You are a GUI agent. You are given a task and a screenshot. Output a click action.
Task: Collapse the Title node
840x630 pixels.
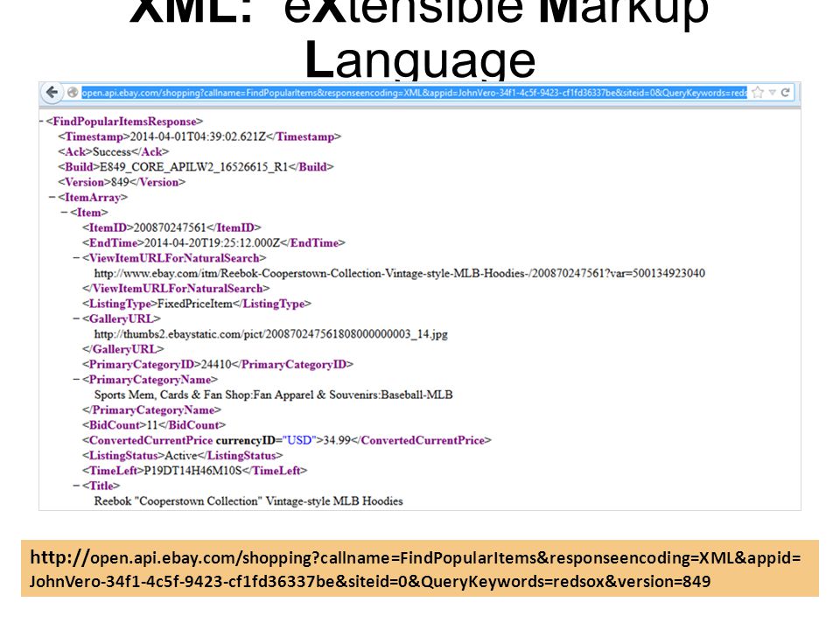(x=77, y=486)
